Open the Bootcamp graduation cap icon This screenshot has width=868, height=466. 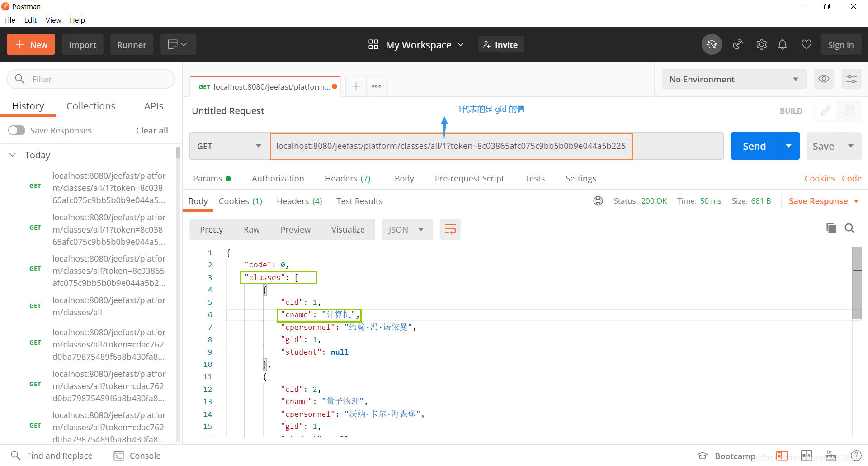(703, 456)
